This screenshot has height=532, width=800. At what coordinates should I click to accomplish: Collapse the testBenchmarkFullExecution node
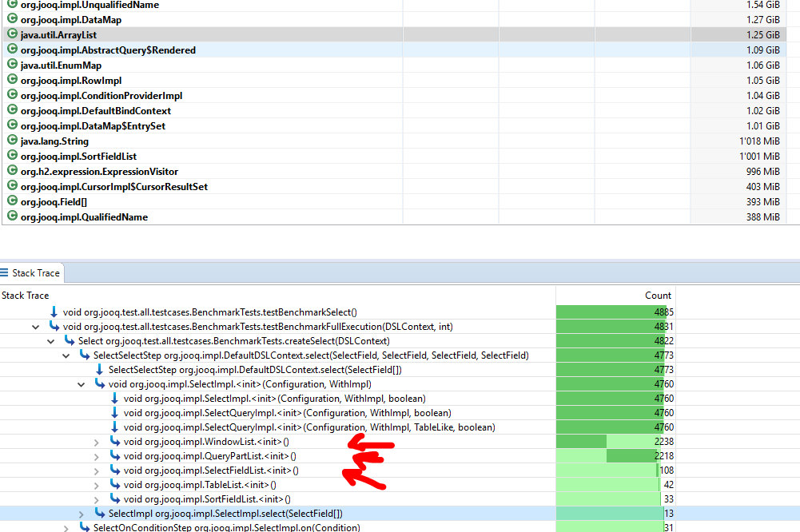[x=35, y=326]
